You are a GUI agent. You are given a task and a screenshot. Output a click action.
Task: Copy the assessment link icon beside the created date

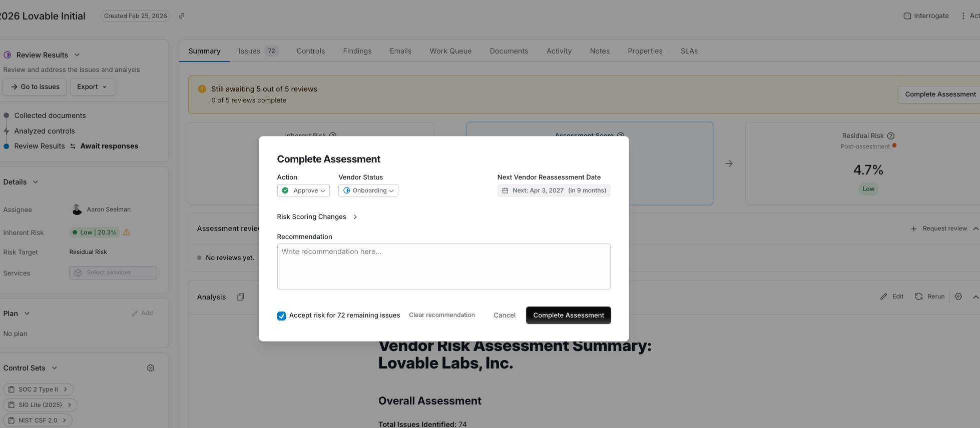click(x=182, y=16)
